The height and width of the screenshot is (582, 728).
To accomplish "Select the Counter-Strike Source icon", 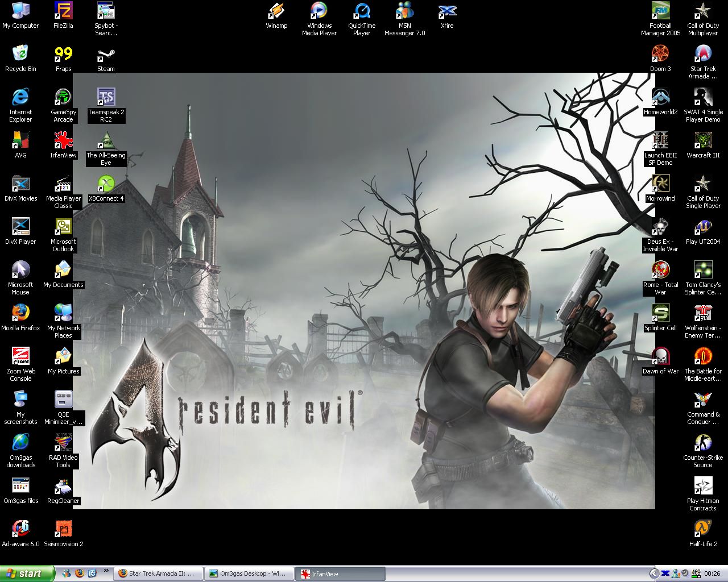I will click(x=703, y=443).
